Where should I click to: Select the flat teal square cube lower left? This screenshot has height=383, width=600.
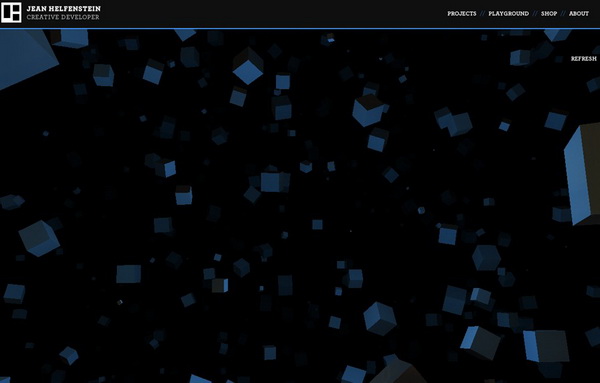[129, 274]
